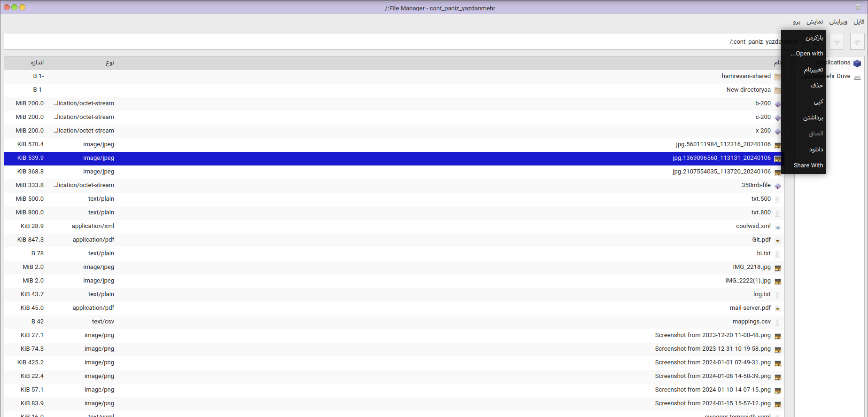Click the file icon beside 350mb-file

coord(778,186)
